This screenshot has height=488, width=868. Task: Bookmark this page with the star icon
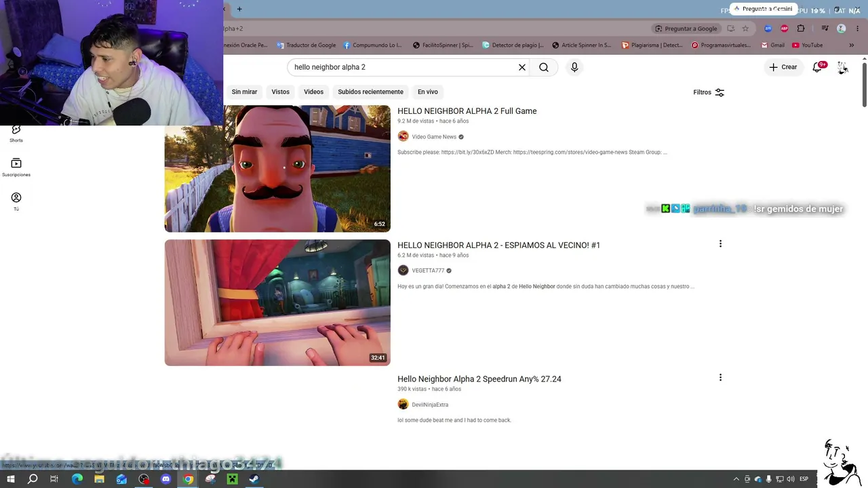[x=745, y=28]
